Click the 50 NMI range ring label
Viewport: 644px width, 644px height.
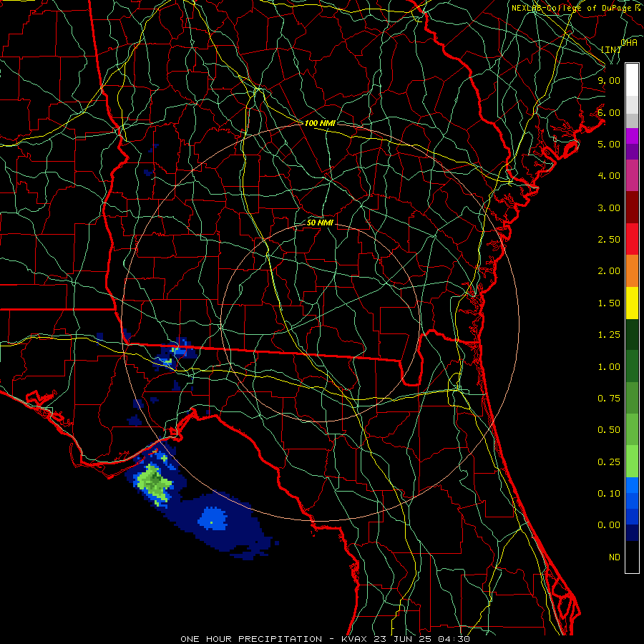[320, 223]
